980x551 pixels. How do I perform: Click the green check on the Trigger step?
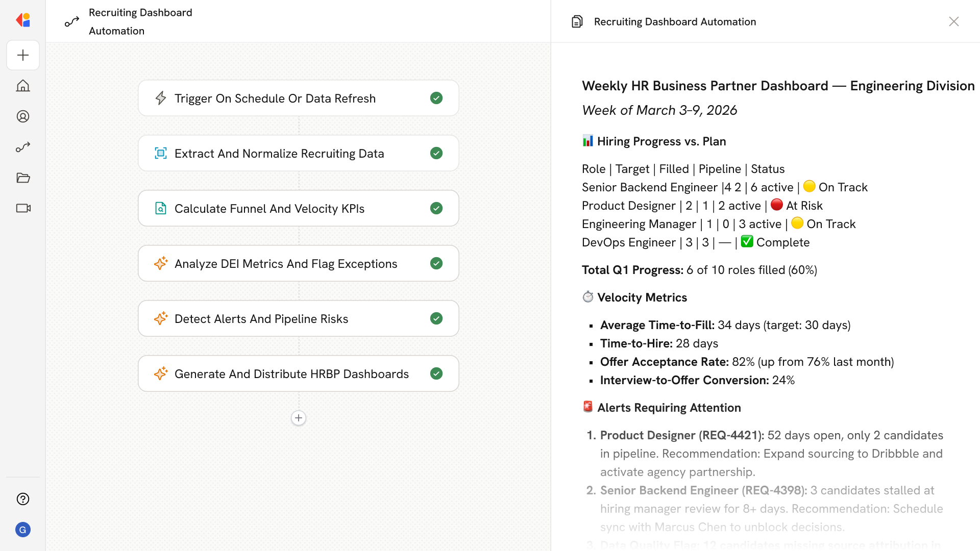[x=436, y=98]
